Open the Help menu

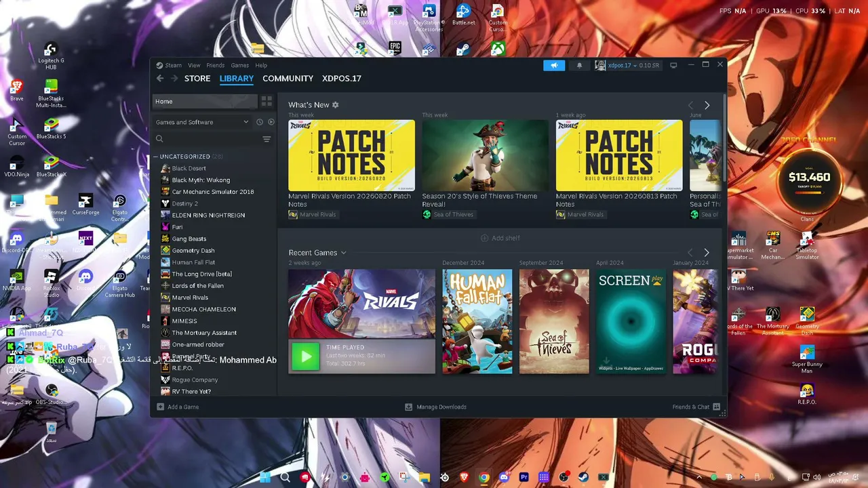tap(261, 65)
